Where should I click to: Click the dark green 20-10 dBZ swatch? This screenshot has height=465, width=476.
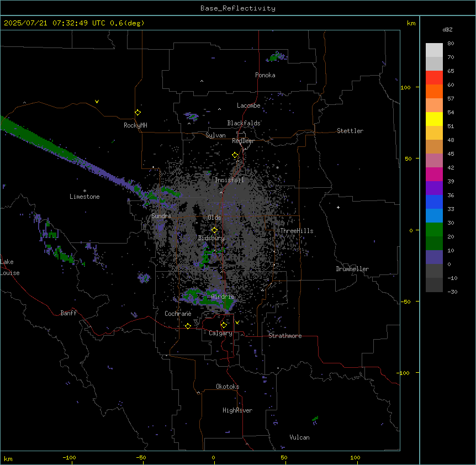coord(434,244)
